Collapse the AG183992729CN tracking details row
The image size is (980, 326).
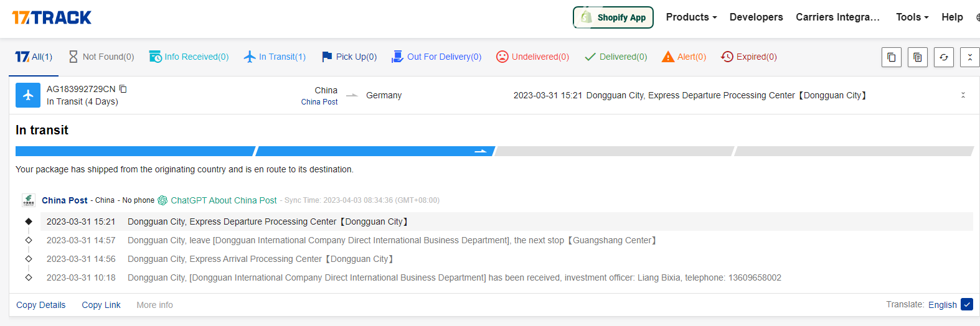[x=963, y=95]
